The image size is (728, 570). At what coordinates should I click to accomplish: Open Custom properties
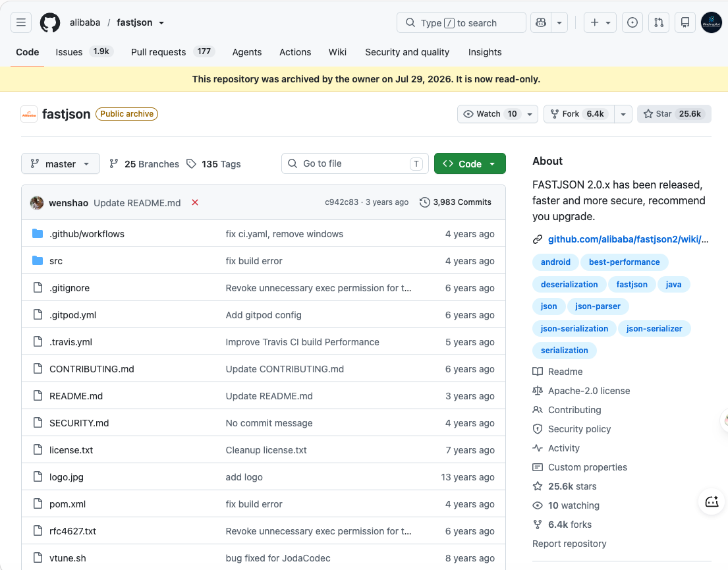coord(580,467)
